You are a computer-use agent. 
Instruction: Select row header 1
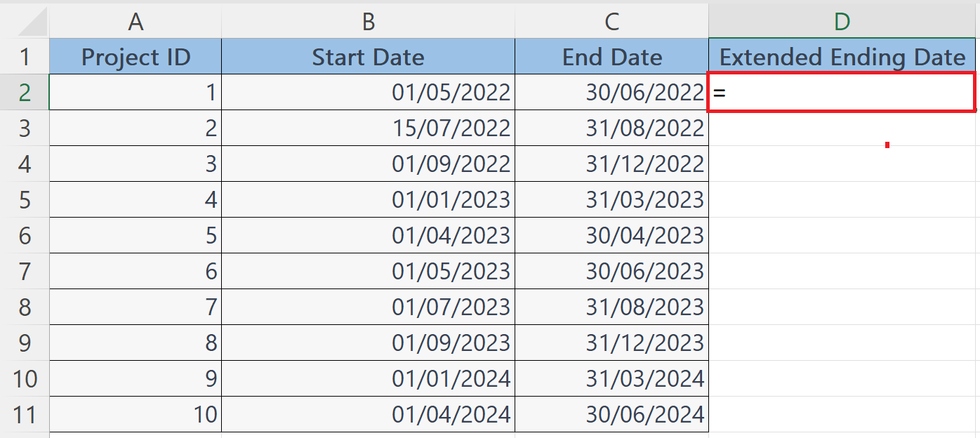(26, 56)
